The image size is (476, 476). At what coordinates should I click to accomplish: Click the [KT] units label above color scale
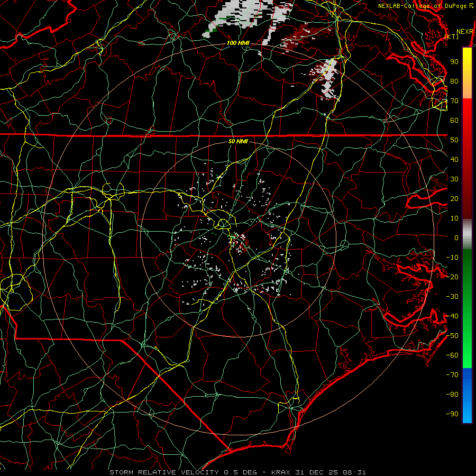pos(452,36)
